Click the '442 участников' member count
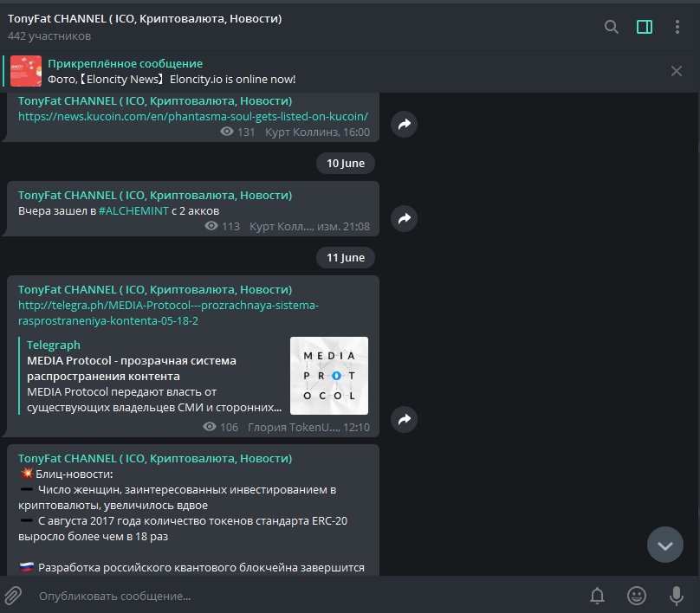This screenshot has height=613, width=700. pos(49,36)
